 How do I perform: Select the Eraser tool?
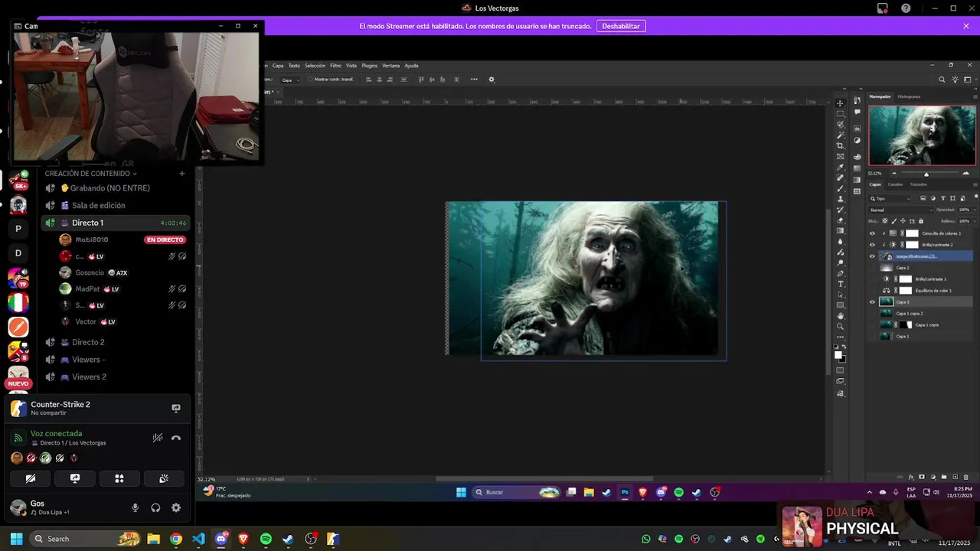coord(840,220)
